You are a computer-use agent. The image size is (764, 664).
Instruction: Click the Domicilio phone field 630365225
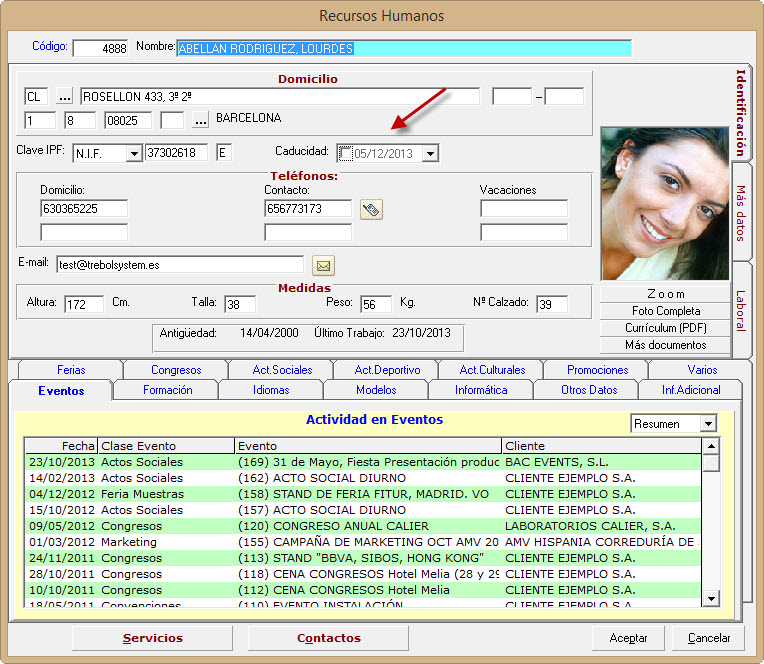pyautogui.click(x=84, y=209)
